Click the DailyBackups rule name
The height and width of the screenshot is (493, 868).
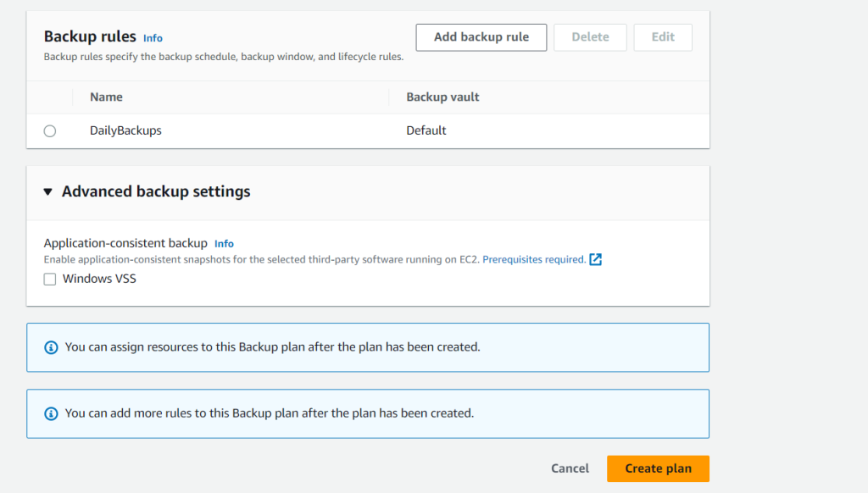coord(125,130)
